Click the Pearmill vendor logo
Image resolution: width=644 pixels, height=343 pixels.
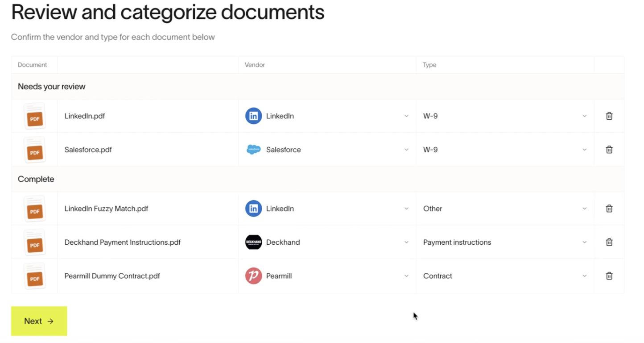[253, 276]
